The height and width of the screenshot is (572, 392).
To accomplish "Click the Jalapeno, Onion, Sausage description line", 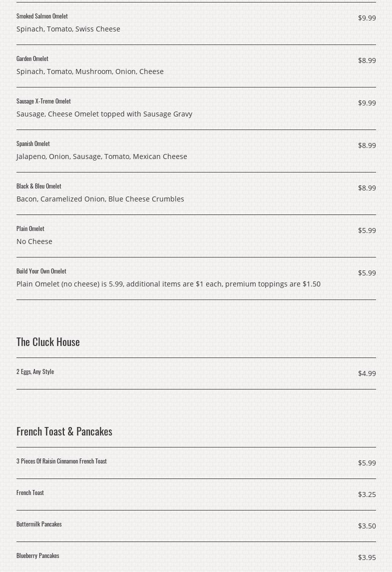I will (x=102, y=156).
